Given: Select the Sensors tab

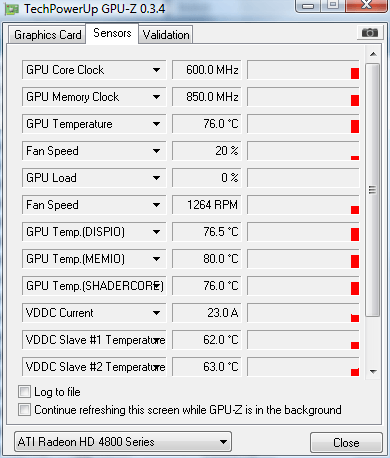Looking at the screenshot, I should click(x=112, y=33).
